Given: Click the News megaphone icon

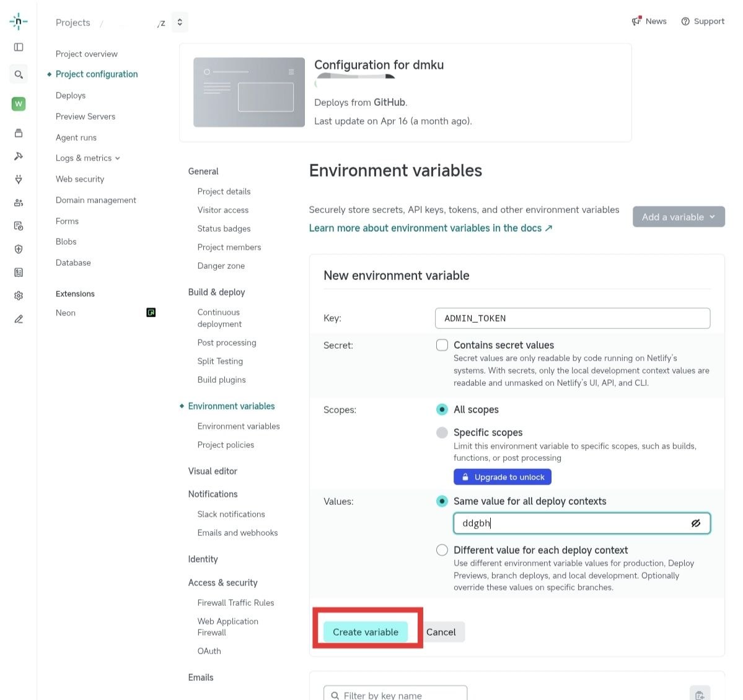Looking at the screenshot, I should click(636, 21).
